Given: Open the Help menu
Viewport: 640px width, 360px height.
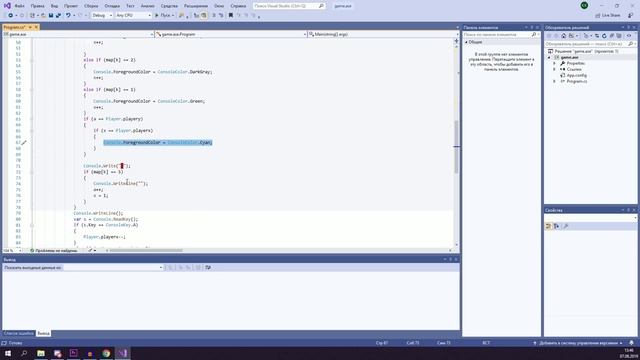Looking at the screenshot, I should 238,6.
